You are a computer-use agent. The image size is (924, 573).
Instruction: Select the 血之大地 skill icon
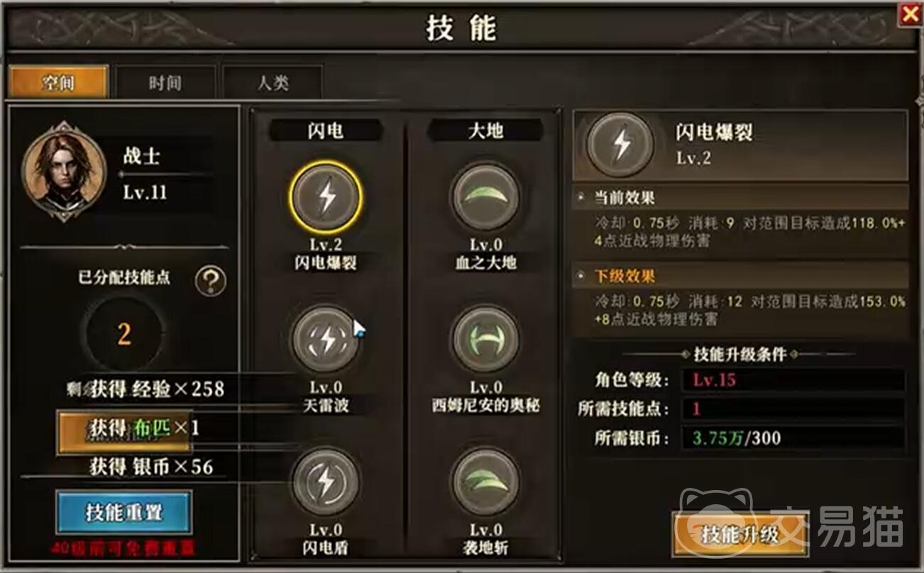(485, 197)
